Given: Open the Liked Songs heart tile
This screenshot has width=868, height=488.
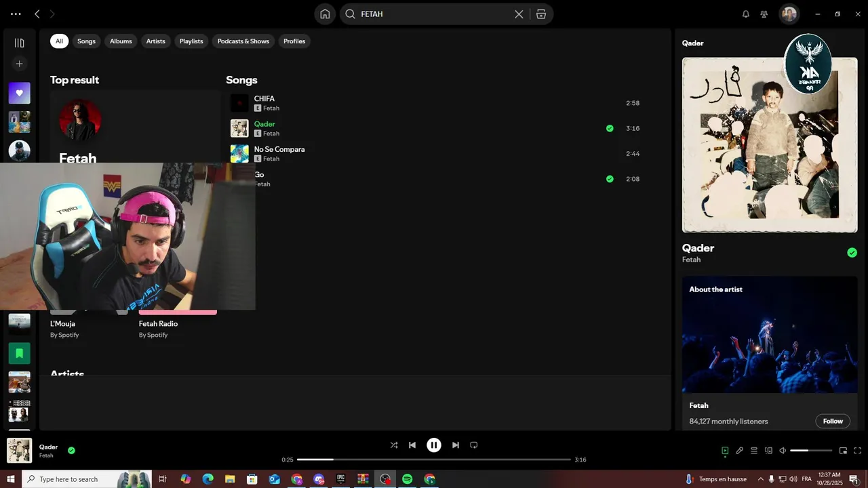Looking at the screenshot, I should coord(19,93).
